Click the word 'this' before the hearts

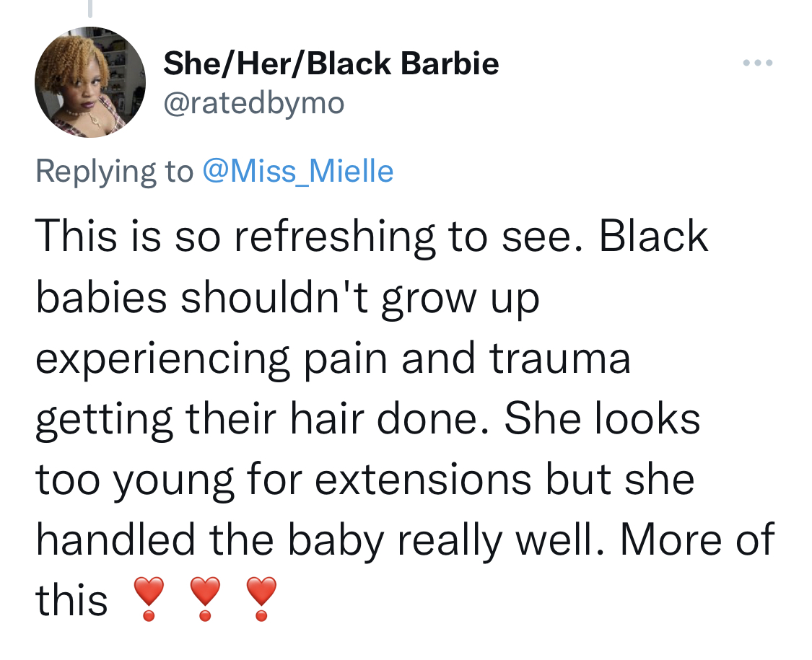point(71,600)
